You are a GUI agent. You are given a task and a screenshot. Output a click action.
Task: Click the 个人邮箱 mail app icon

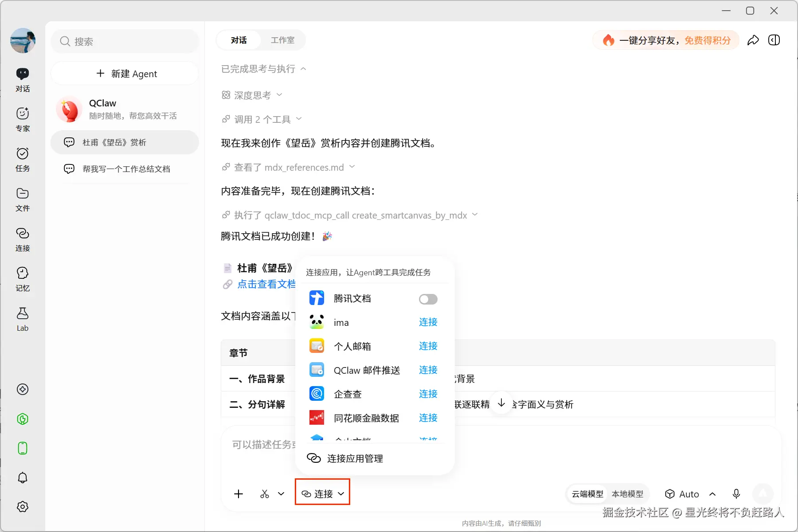tap(317, 346)
